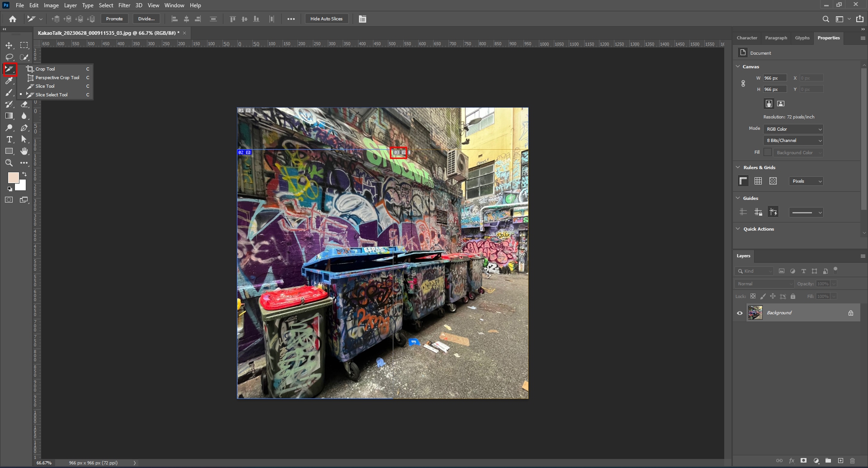Screen dimensions: 868x468
Task: Click Share icon in top right
Action: (x=860, y=19)
